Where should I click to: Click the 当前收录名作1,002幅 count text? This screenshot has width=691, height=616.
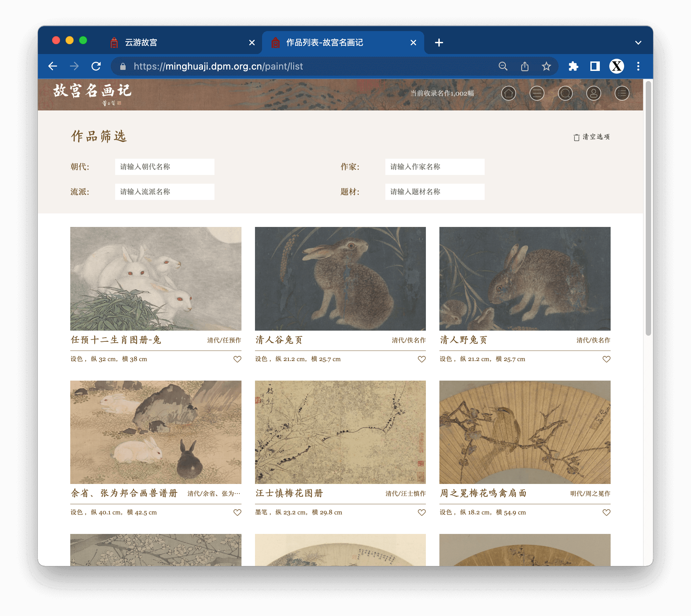(442, 94)
